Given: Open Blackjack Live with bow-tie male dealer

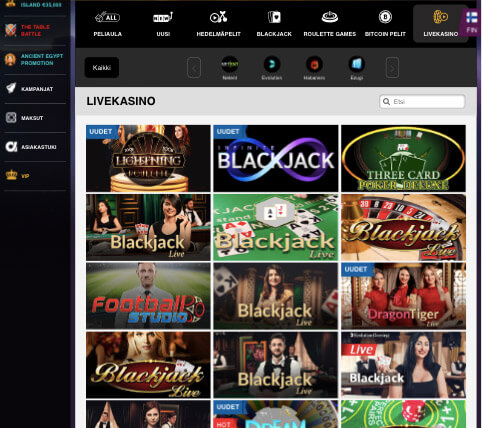Looking at the screenshot, I should tap(276, 365).
